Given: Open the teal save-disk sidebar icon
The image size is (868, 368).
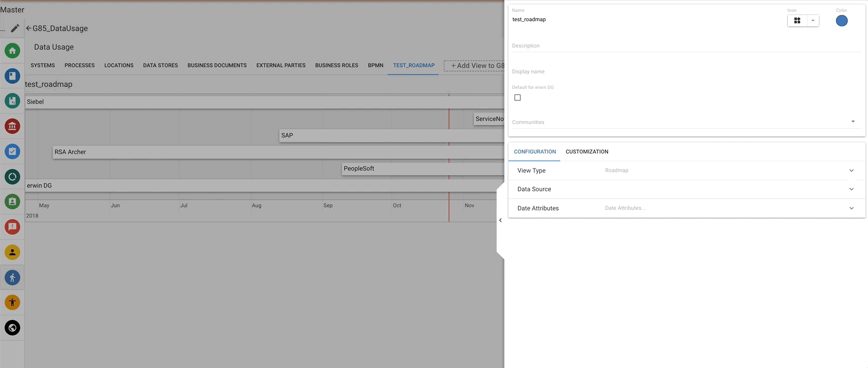Looking at the screenshot, I should [12, 101].
